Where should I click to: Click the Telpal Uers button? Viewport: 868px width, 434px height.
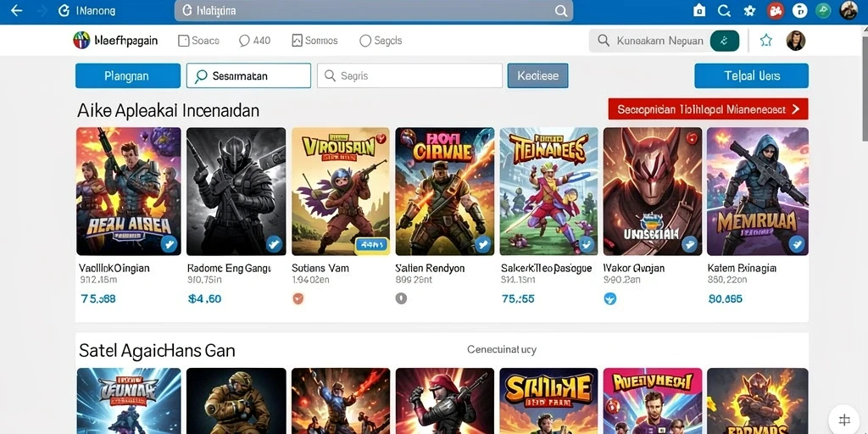tap(751, 75)
